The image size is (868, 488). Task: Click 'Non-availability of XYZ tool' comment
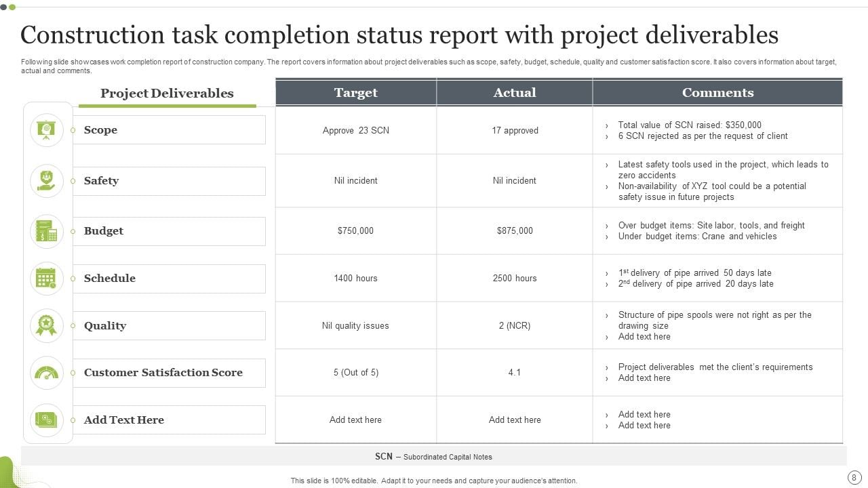[x=712, y=191]
